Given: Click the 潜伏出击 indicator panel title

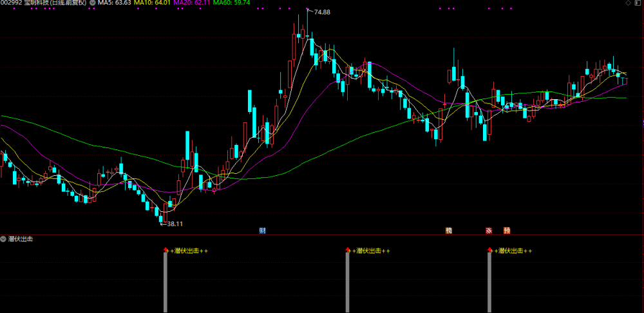Looking at the screenshot, I should tap(21, 239).
